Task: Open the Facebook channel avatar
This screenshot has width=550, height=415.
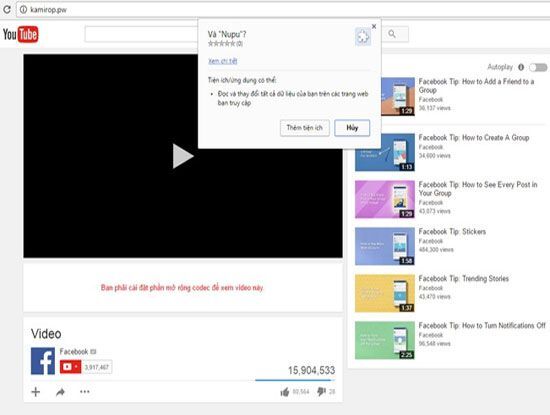Action: [x=43, y=361]
